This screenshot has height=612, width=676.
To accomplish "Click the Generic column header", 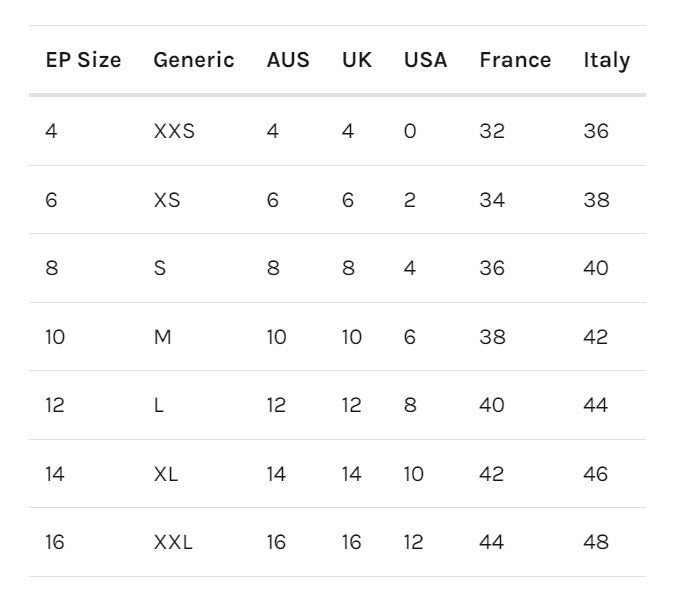I will (193, 60).
